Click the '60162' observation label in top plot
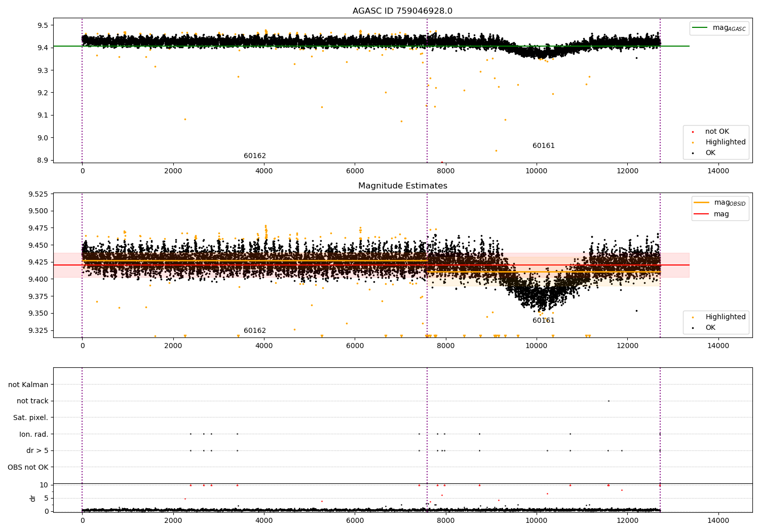 [x=255, y=156]
